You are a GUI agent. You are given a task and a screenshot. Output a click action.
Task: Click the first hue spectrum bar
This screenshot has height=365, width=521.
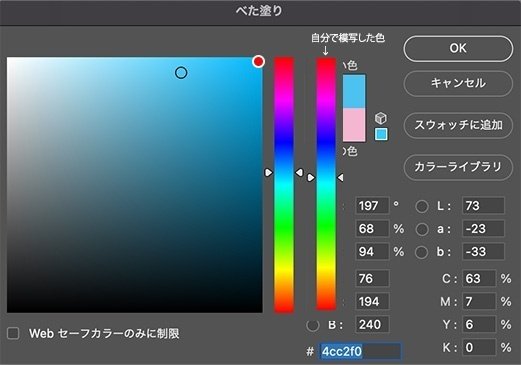pos(284,185)
